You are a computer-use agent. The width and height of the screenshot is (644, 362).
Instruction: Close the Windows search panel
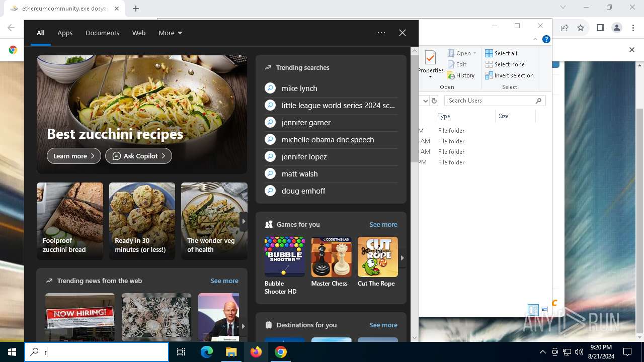pos(403,33)
